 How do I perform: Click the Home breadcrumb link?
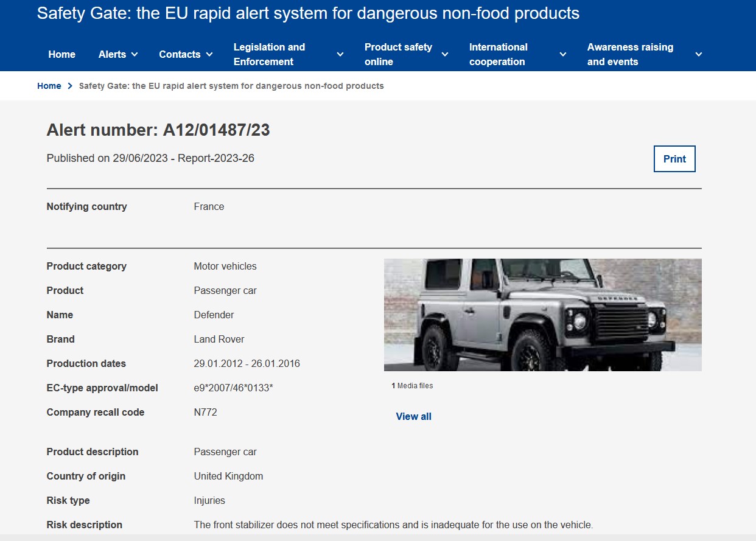pyautogui.click(x=49, y=86)
